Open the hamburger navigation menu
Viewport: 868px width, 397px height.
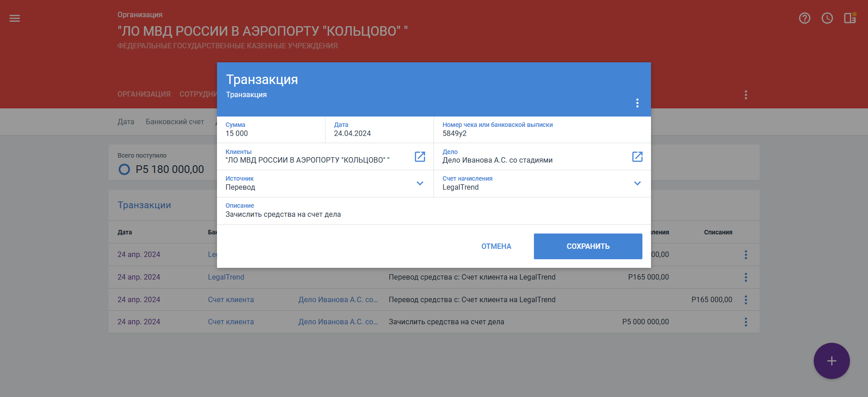click(14, 19)
